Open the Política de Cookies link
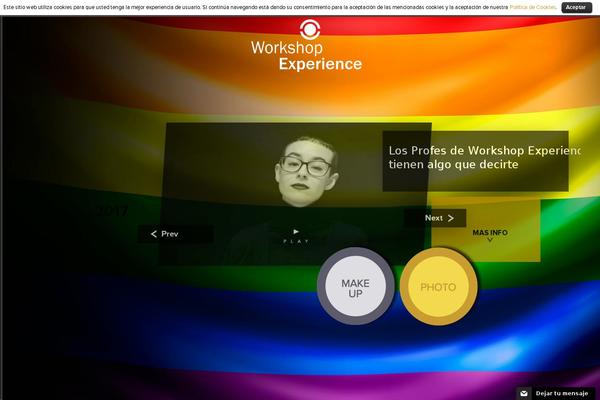This screenshot has width=600, height=400. click(532, 7)
